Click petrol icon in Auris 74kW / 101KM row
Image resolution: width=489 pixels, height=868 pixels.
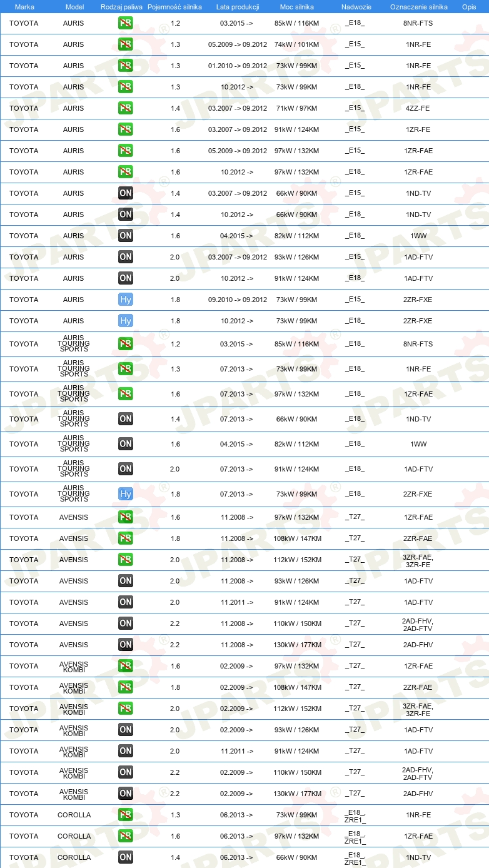pyautogui.click(x=126, y=44)
